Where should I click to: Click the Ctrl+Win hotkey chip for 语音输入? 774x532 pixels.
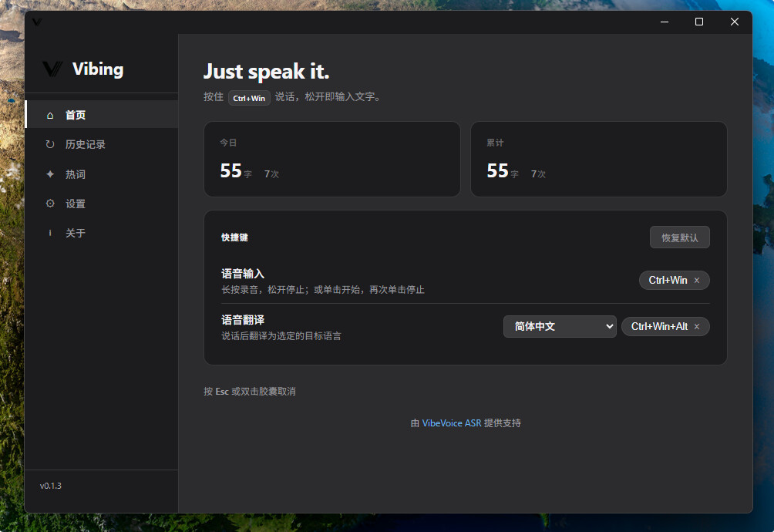[668, 280]
